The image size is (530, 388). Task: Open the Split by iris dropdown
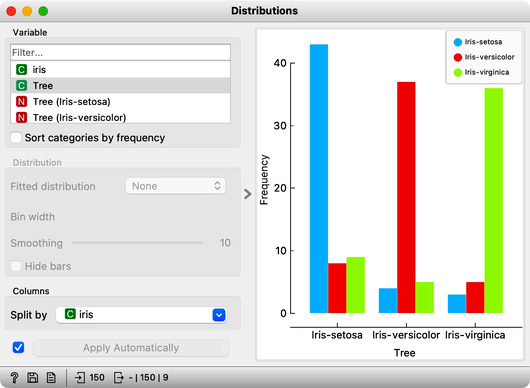141,315
